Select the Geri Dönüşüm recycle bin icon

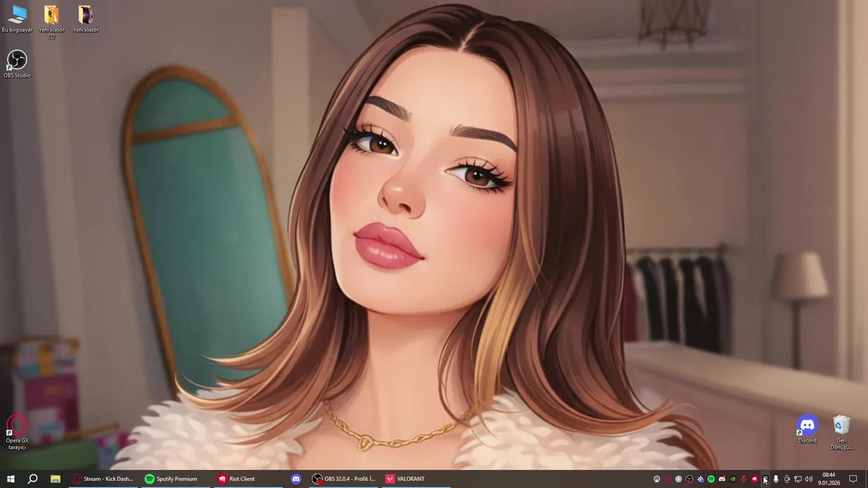coord(842,432)
